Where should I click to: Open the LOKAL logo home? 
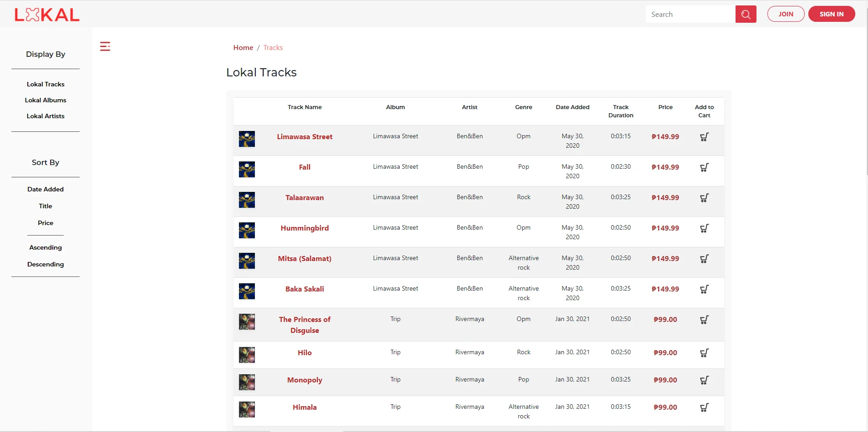(x=47, y=15)
